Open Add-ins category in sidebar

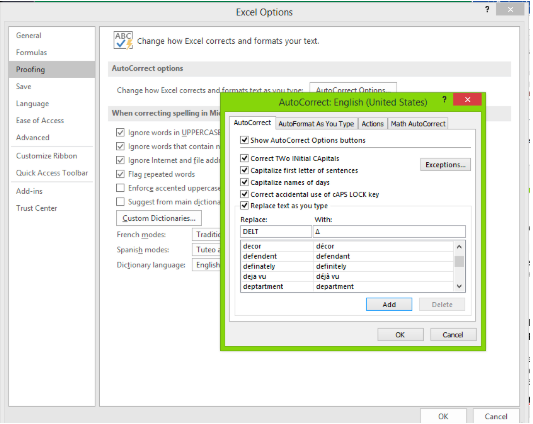[52, 191]
